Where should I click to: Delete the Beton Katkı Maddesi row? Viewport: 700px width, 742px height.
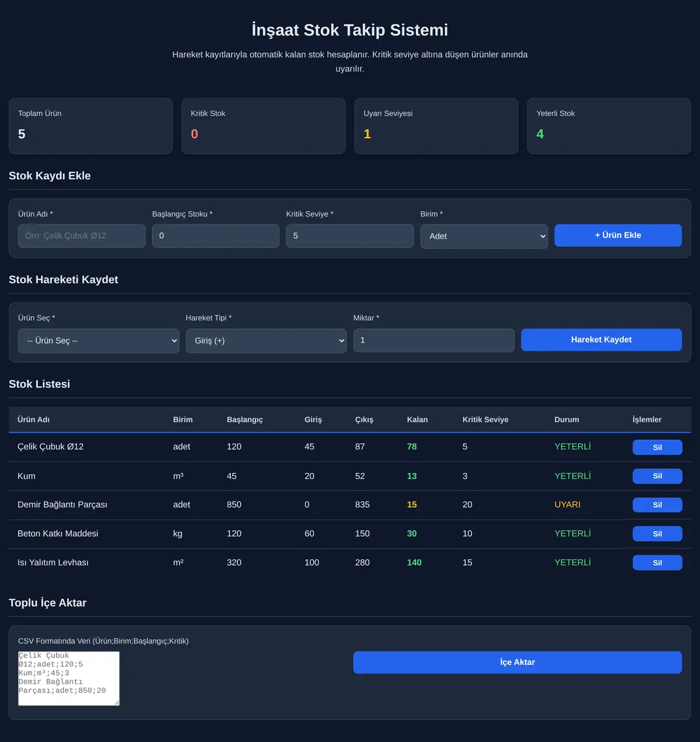(x=657, y=534)
